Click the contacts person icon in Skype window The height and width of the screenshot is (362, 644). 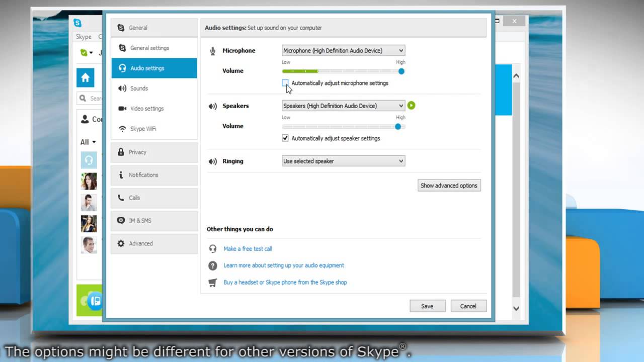pyautogui.click(x=85, y=119)
